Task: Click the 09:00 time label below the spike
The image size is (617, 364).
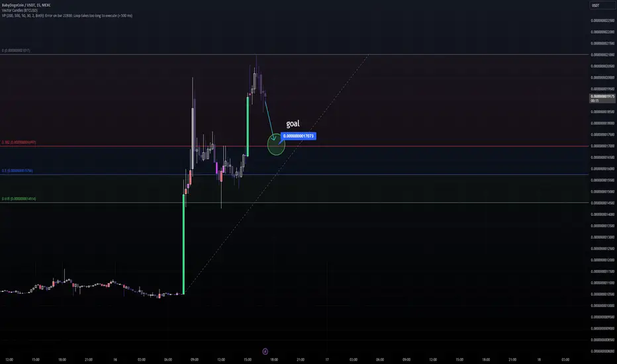Action: click(195, 359)
